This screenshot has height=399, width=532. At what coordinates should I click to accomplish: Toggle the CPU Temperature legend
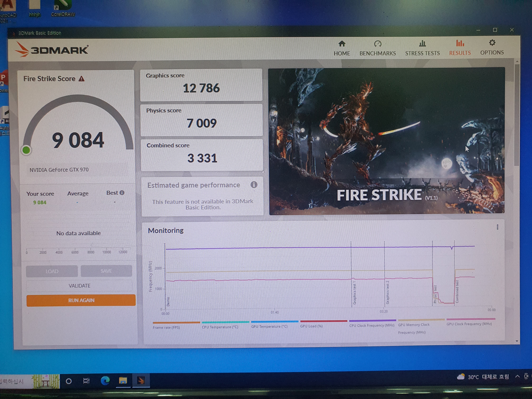[x=225, y=325]
